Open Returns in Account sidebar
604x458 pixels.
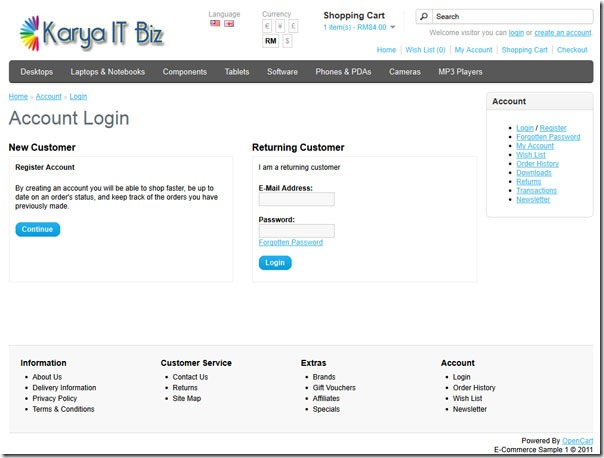[x=528, y=181]
